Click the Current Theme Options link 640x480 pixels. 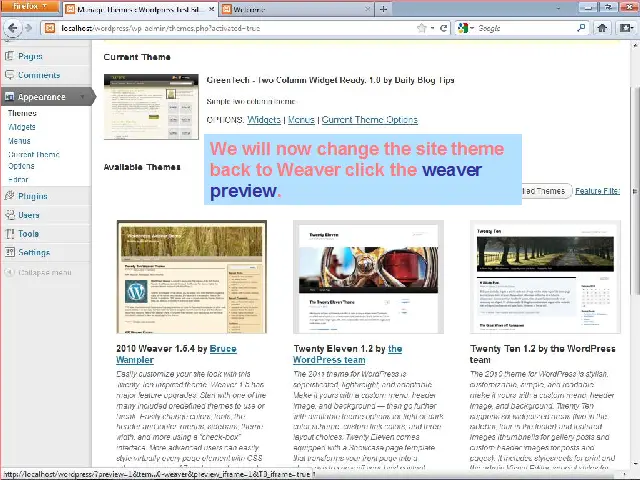coord(369,120)
